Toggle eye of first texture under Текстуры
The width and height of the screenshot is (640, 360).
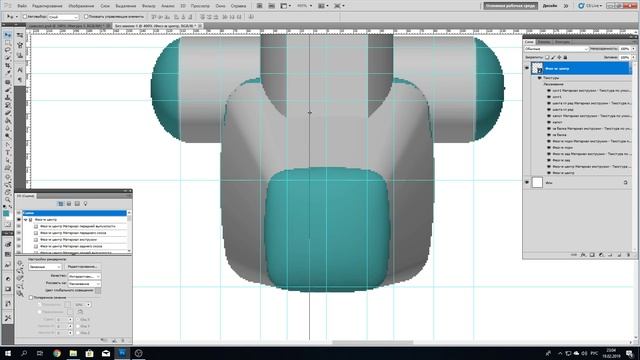pyautogui.click(x=549, y=90)
